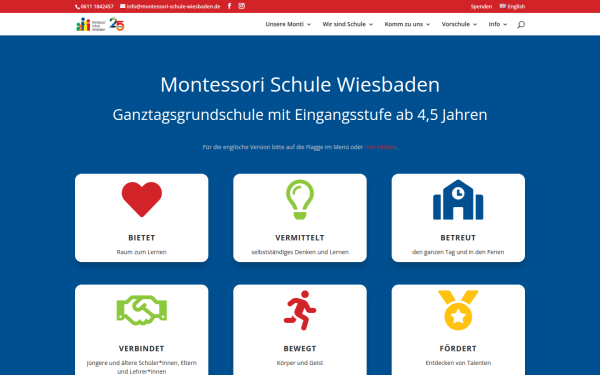Expand the Wir sind Schule chevron

tap(371, 24)
